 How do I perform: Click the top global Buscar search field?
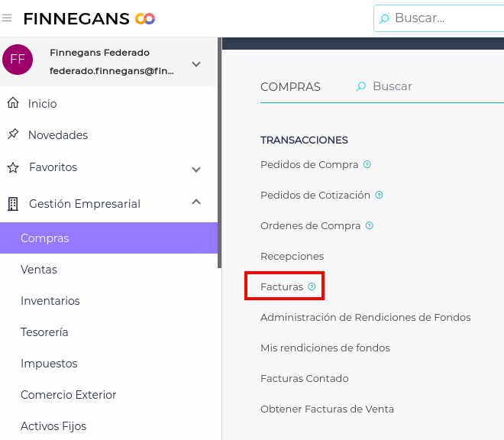pos(443,18)
